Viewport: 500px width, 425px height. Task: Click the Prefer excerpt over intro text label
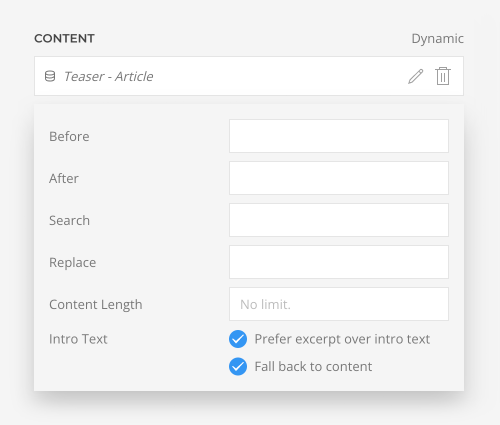pos(342,339)
